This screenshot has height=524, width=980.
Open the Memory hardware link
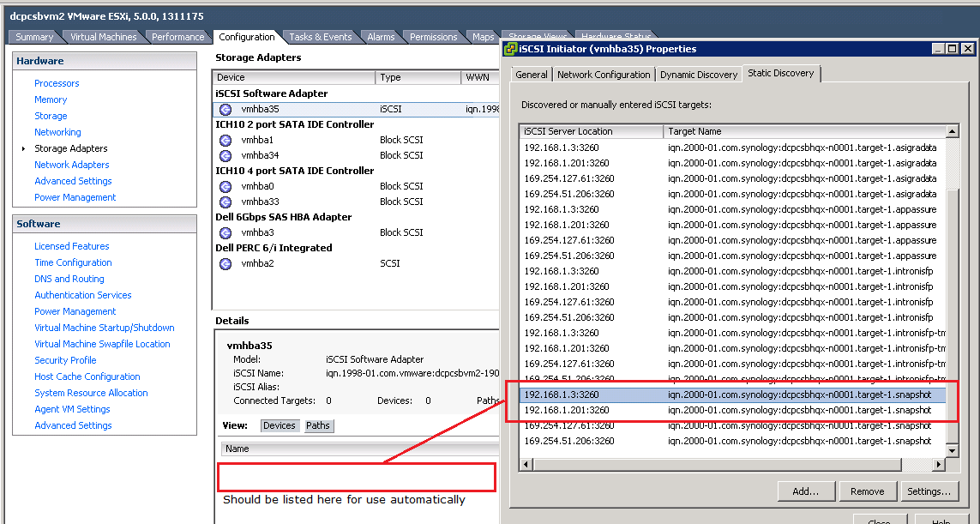coord(51,99)
